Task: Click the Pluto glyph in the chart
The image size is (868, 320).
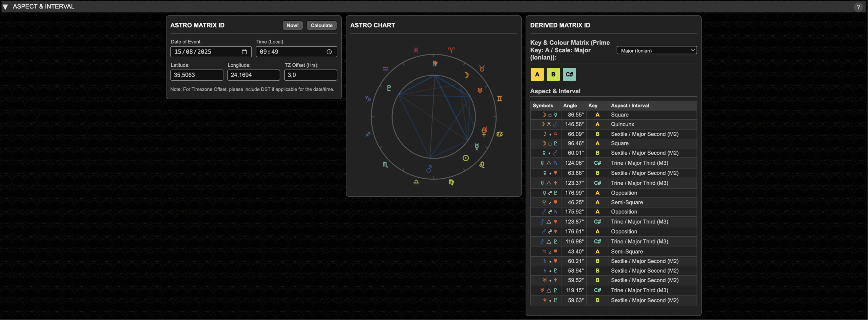Action: click(x=389, y=88)
